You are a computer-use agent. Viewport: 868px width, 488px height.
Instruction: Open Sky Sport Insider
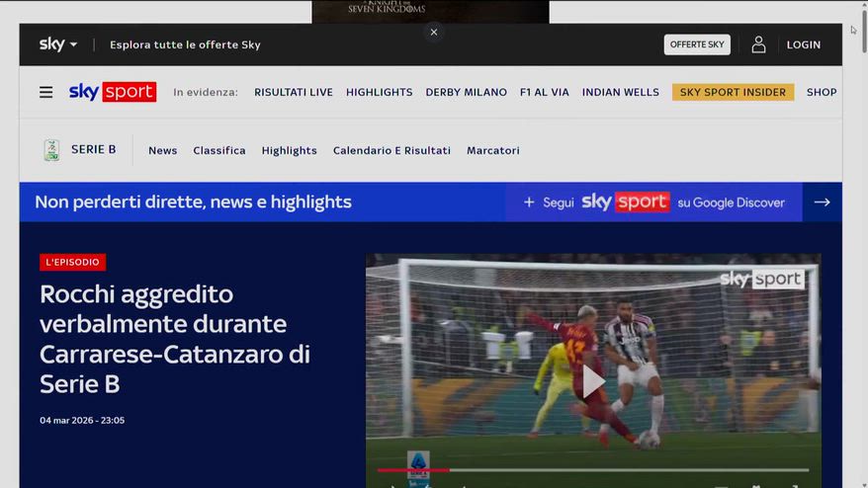pos(733,92)
